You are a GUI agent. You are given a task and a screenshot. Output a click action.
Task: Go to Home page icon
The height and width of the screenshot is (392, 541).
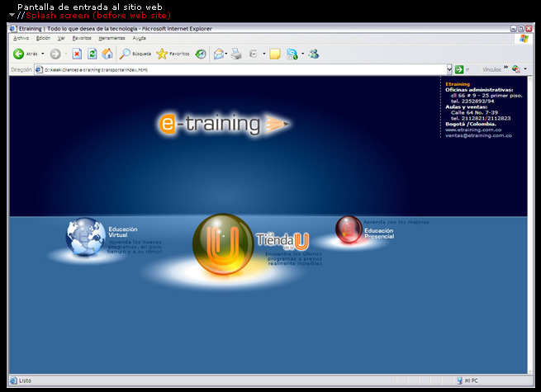pyautogui.click(x=107, y=54)
